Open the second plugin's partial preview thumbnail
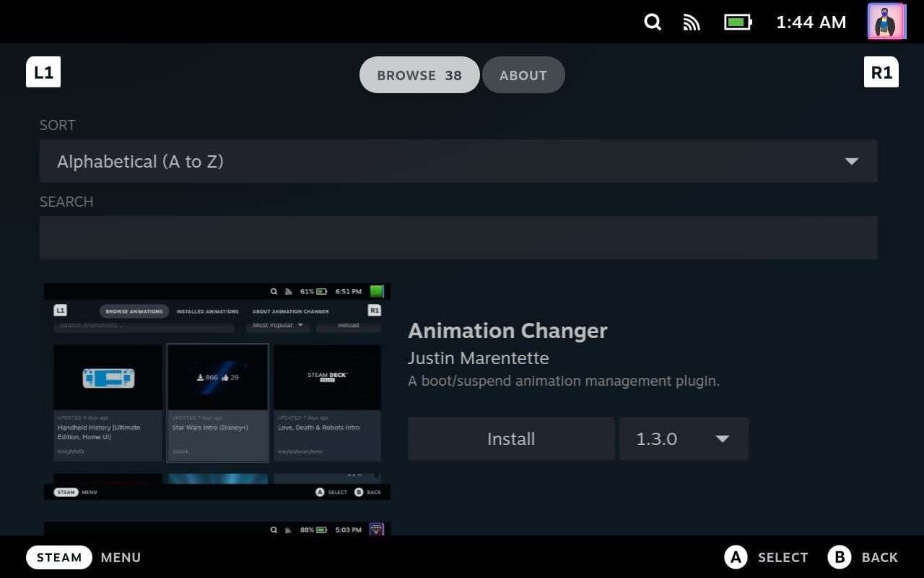Screen dimensions: 924x578 pyautogui.click(x=217, y=529)
